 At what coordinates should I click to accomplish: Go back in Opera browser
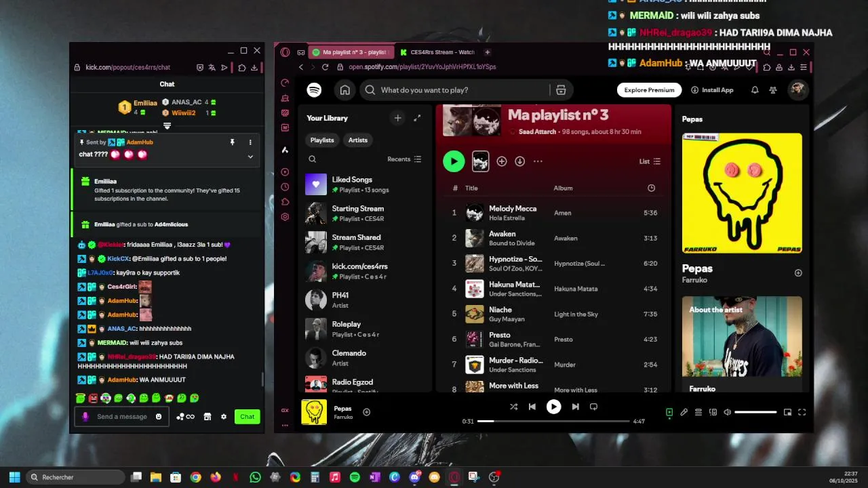(x=301, y=67)
